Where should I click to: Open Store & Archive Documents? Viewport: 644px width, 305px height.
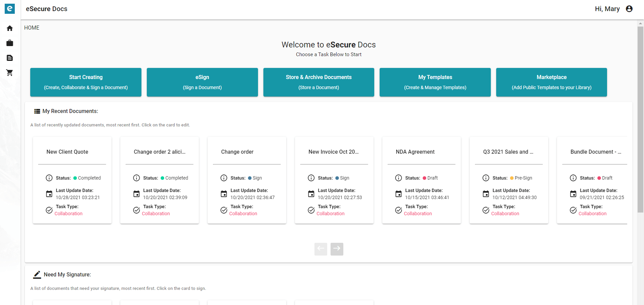point(318,82)
